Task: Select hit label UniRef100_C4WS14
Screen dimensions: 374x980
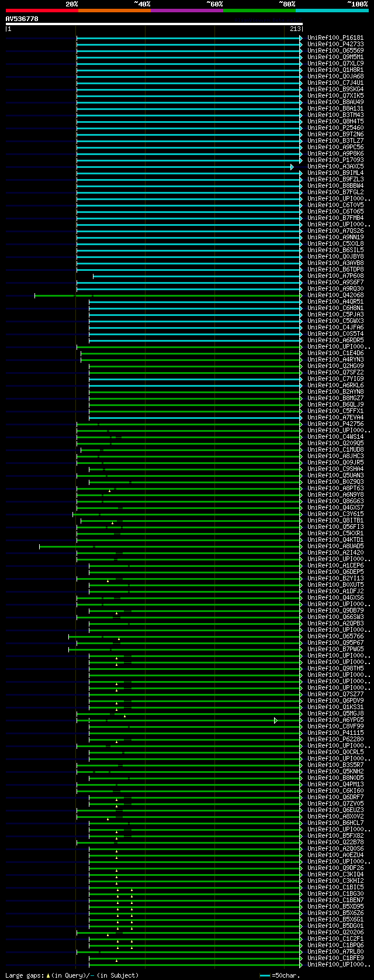Action: click(x=335, y=436)
